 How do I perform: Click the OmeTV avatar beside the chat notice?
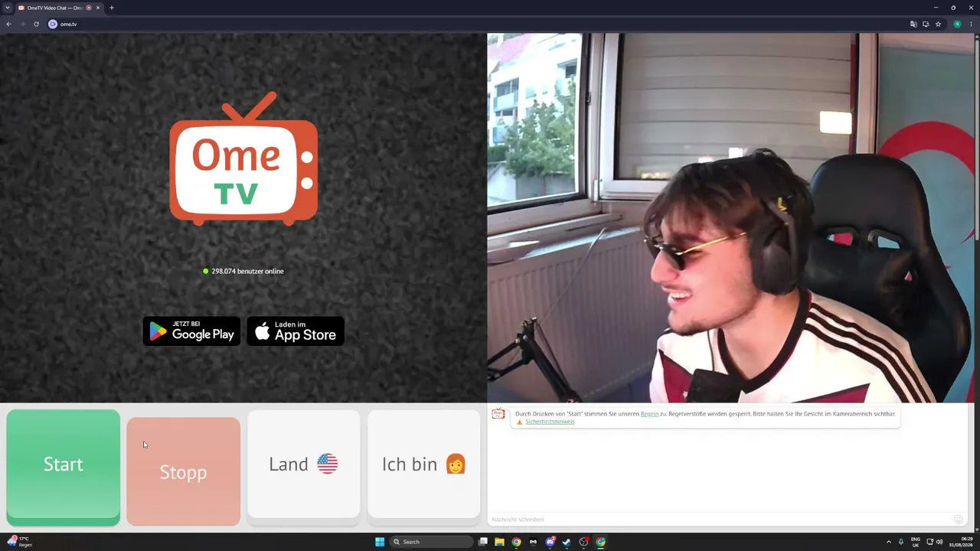(498, 414)
